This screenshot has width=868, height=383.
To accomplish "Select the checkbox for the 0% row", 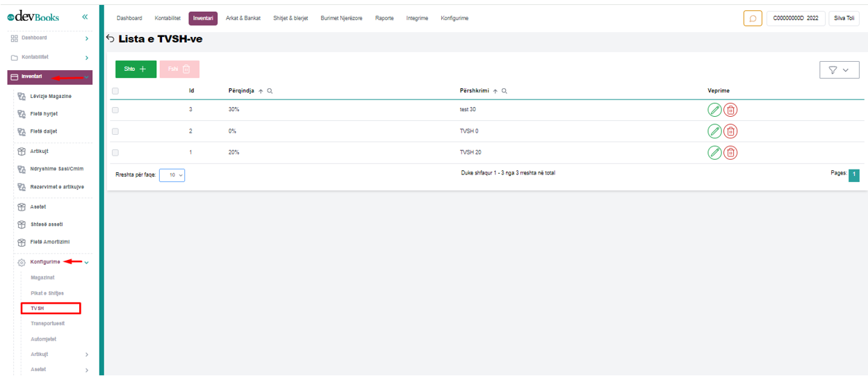I will 115,131.
